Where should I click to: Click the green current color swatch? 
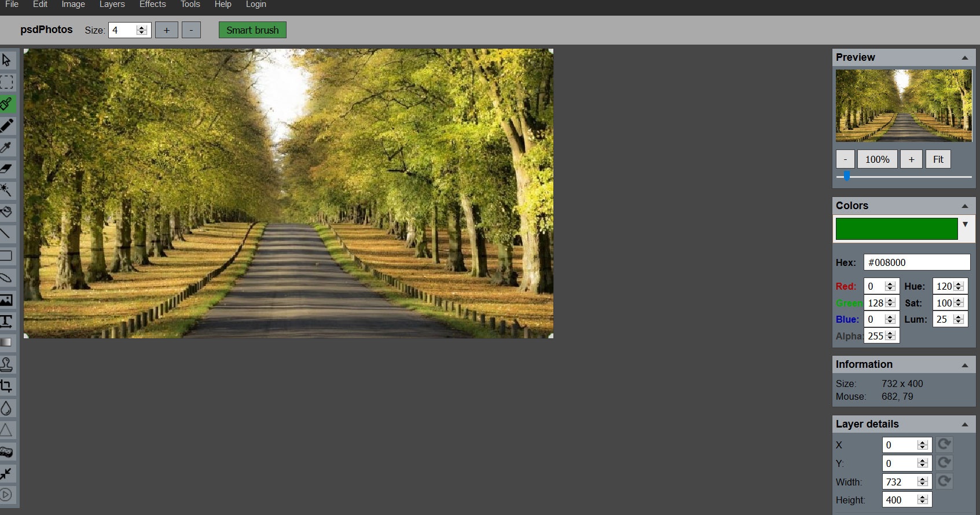pos(897,229)
